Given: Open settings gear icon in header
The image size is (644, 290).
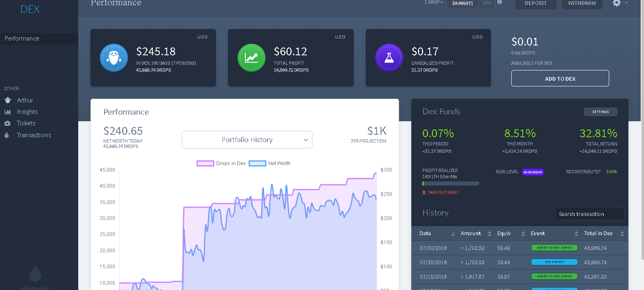Looking at the screenshot, I should coord(617,3).
